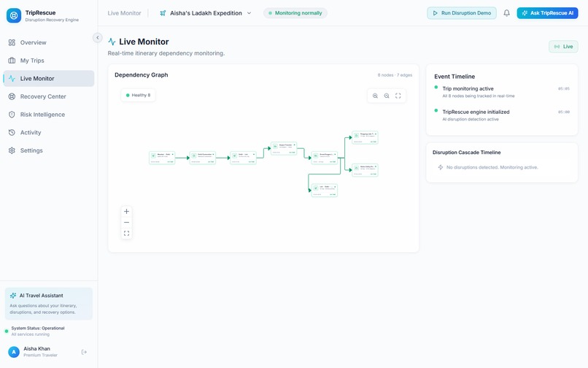The height and width of the screenshot is (368, 588).
Task: Click the Live Monitor breadcrumb in the header
Action: (x=124, y=13)
